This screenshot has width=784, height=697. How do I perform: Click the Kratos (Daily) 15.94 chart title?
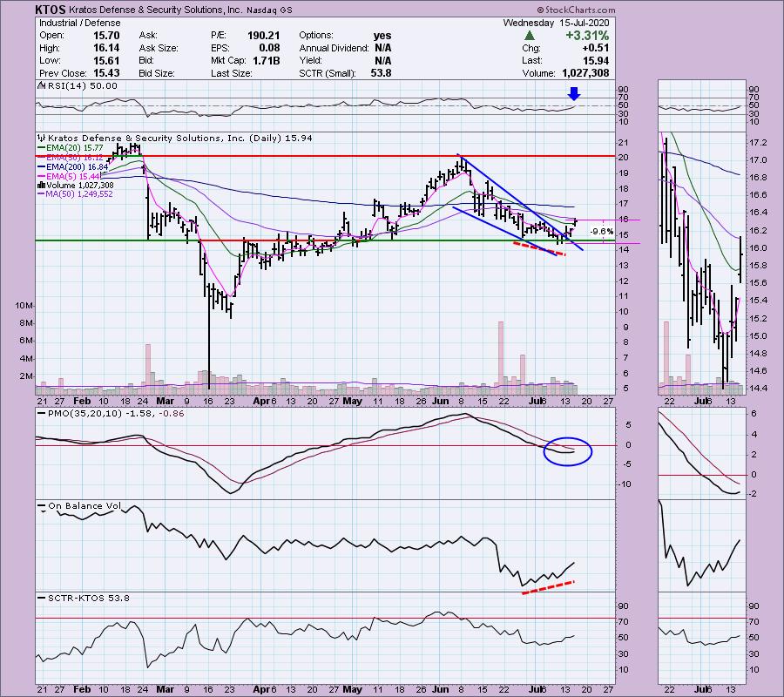pos(180,138)
